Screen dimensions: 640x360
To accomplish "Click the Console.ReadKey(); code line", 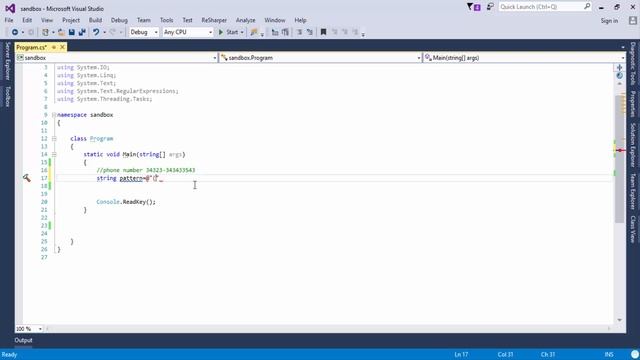I will (x=126, y=202).
